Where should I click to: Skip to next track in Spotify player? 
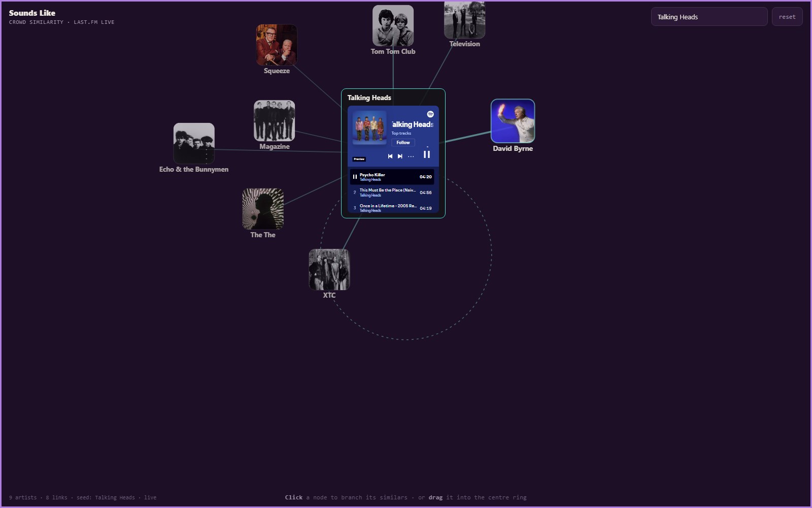pos(400,156)
